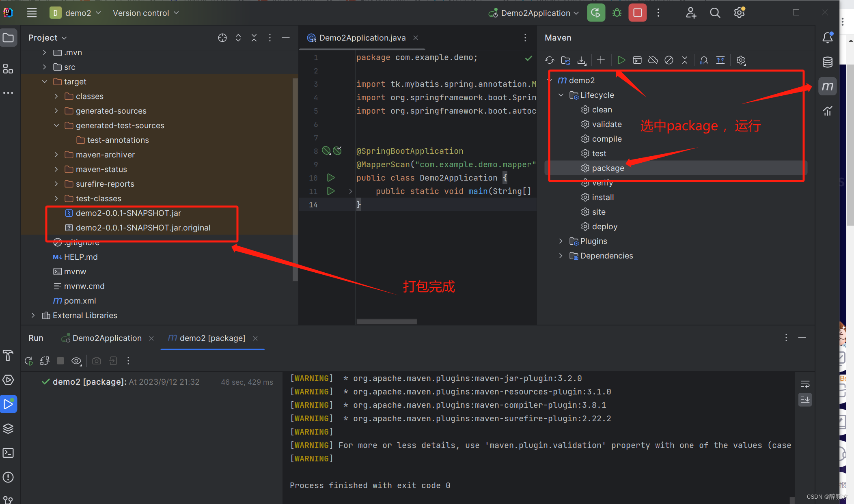Open the Problems tool window
The width and height of the screenshot is (854, 504).
pyautogui.click(x=8, y=477)
